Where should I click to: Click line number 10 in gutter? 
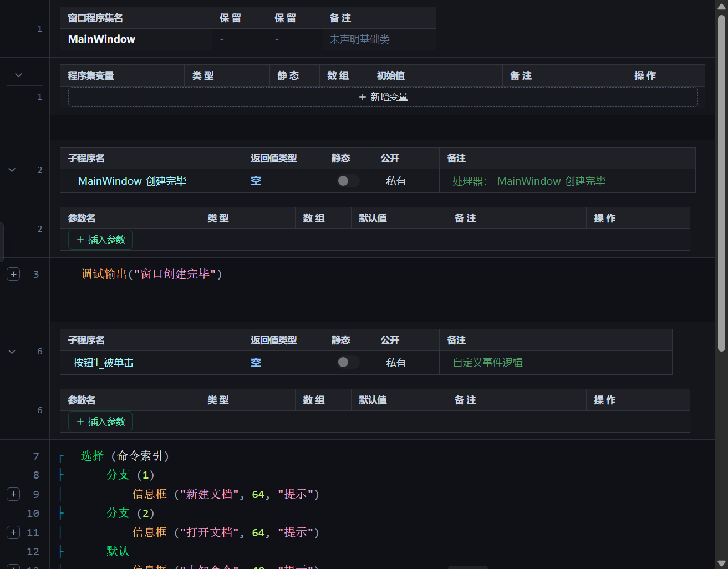(x=33, y=513)
